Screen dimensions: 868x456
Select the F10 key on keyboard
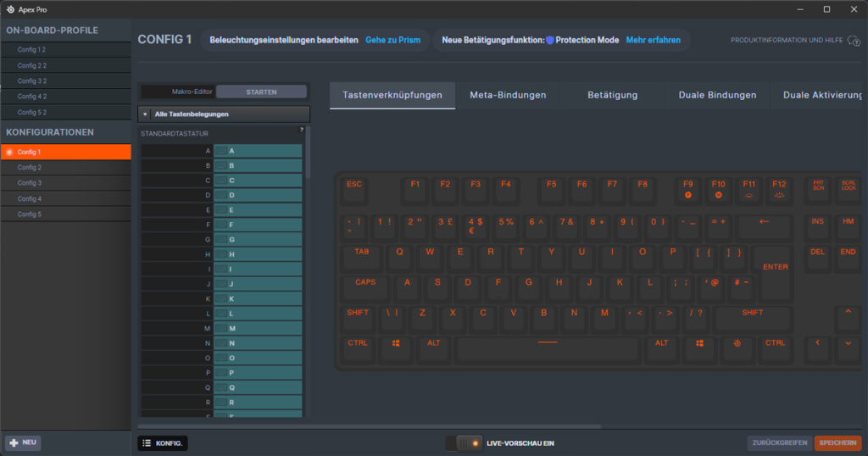pyautogui.click(x=719, y=190)
